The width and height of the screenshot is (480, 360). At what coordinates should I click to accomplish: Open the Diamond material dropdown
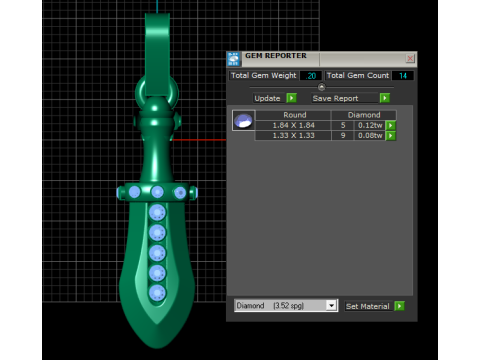[331, 306]
